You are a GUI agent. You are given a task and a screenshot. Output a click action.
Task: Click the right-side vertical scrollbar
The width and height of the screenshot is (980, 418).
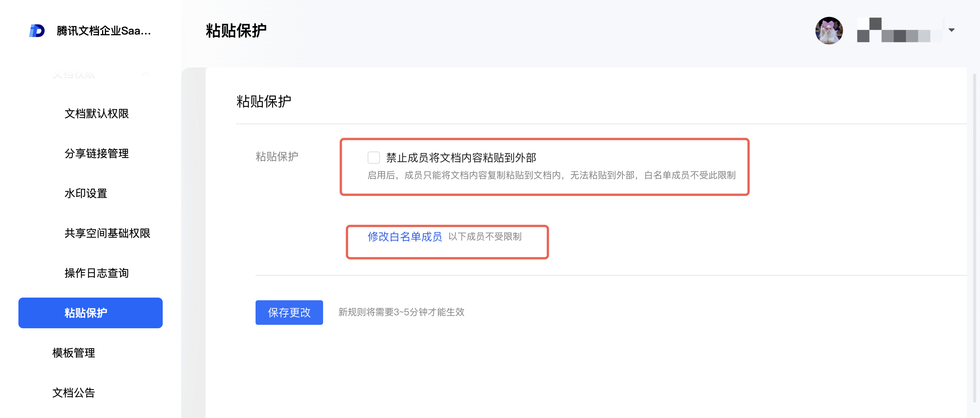point(974,238)
